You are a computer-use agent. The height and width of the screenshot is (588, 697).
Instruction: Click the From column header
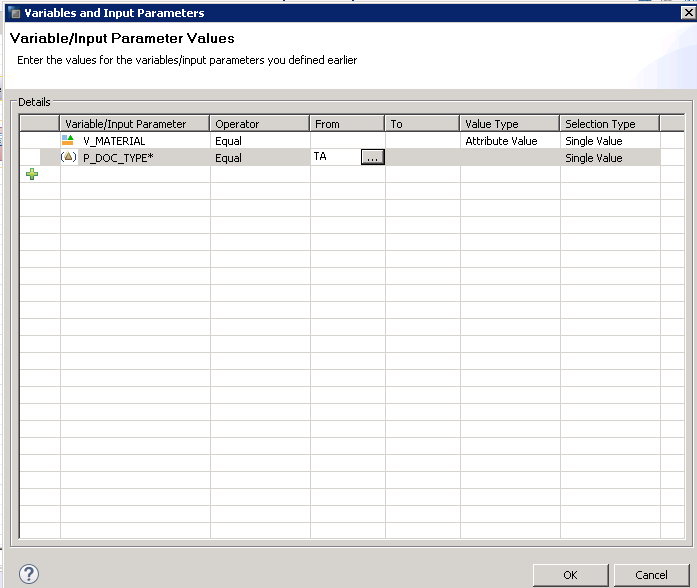click(x=347, y=124)
